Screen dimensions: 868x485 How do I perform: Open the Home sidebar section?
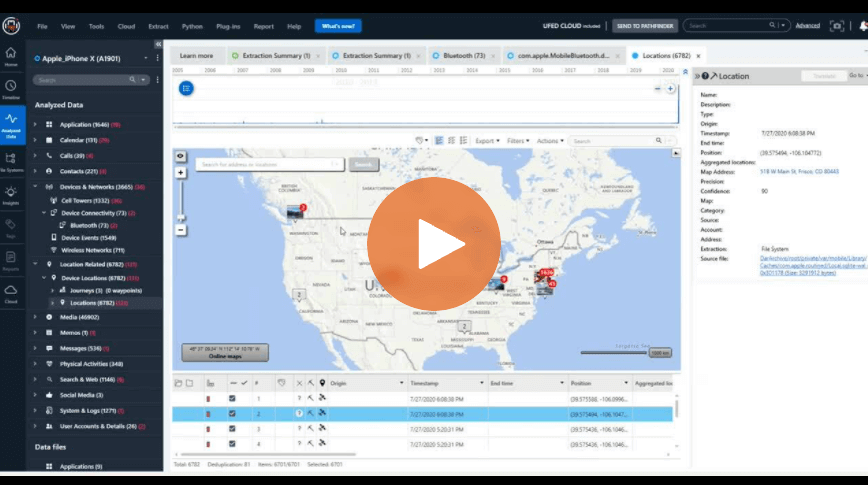pyautogui.click(x=11, y=56)
